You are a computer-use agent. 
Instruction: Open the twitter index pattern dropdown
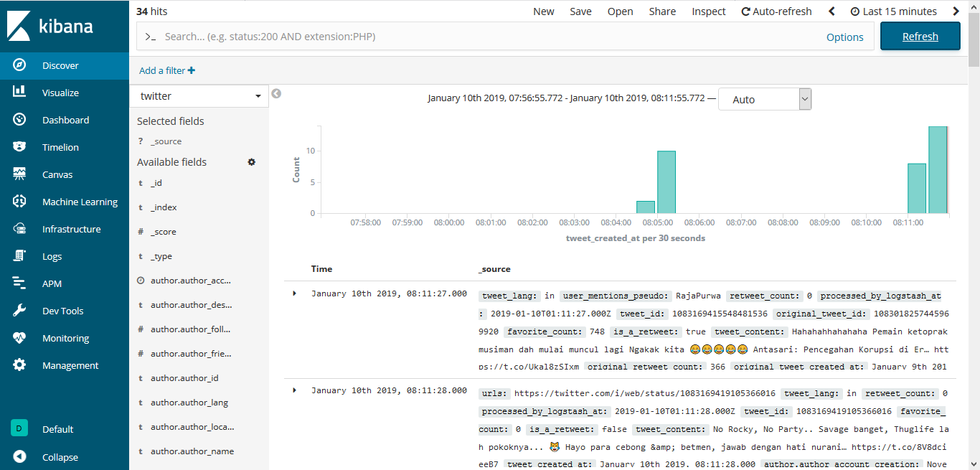(199, 96)
